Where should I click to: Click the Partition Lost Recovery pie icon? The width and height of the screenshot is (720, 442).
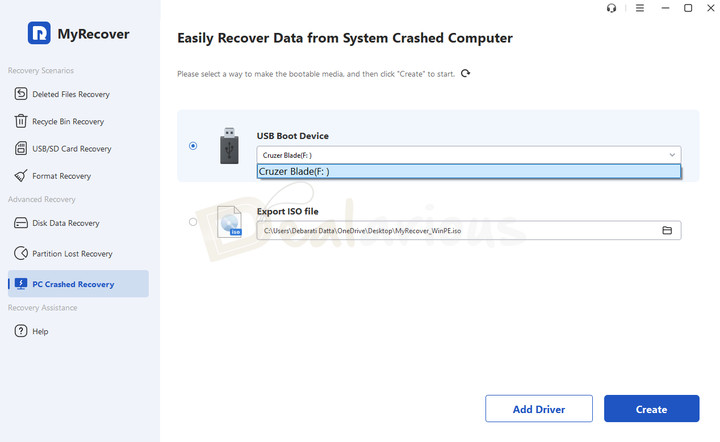click(x=21, y=253)
